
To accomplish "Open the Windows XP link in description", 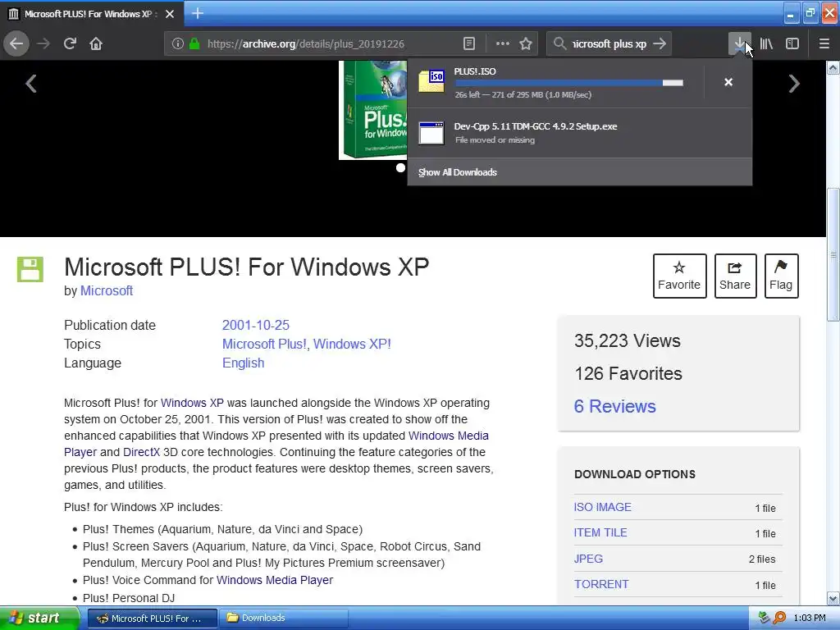I will click(192, 403).
